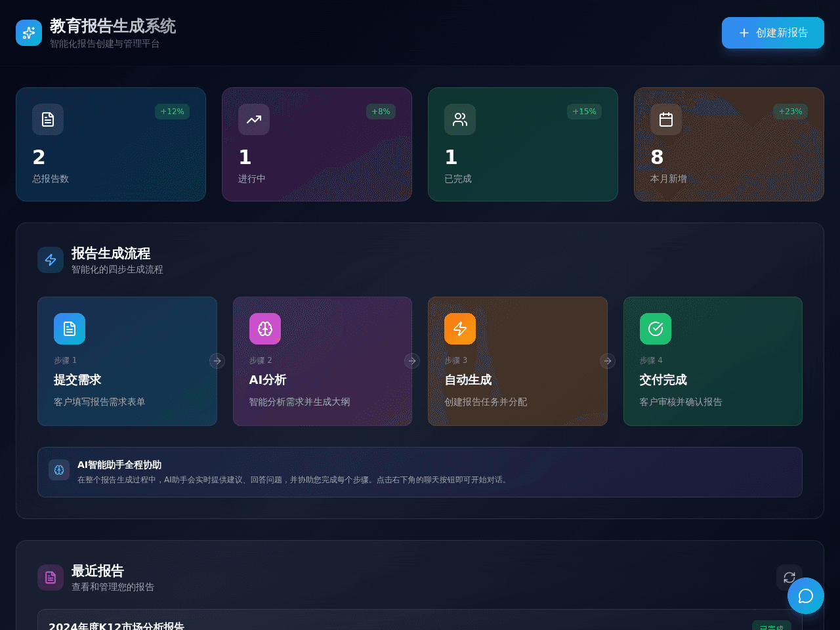Refresh the 最近报告 list
Screen dimensions: 840x630
coord(789,577)
